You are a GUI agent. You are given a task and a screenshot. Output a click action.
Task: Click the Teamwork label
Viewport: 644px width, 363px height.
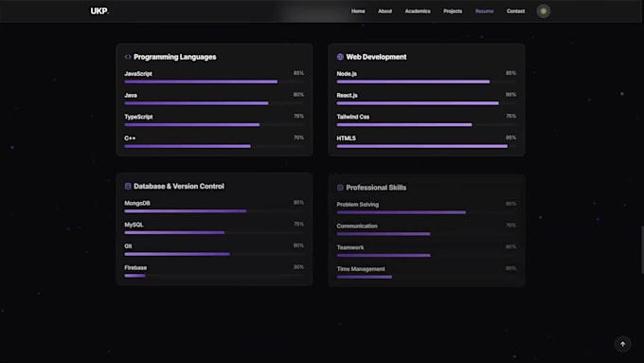click(x=350, y=247)
